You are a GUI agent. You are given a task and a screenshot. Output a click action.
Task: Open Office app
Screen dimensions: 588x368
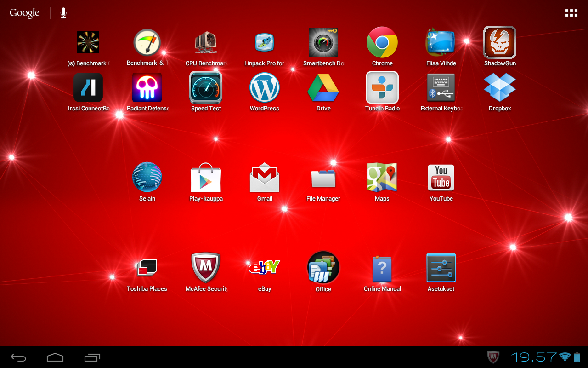tap(323, 267)
